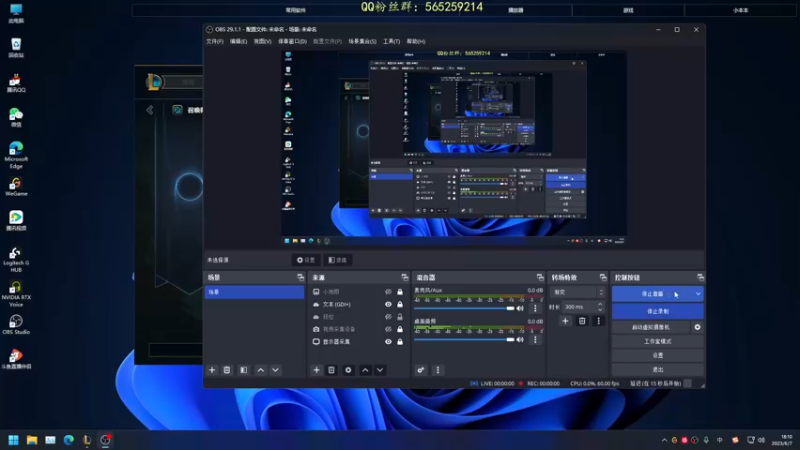The height and width of the screenshot is (450, 800).
Task: Move scene down with arrow icon
Action: tap(276, 370)
